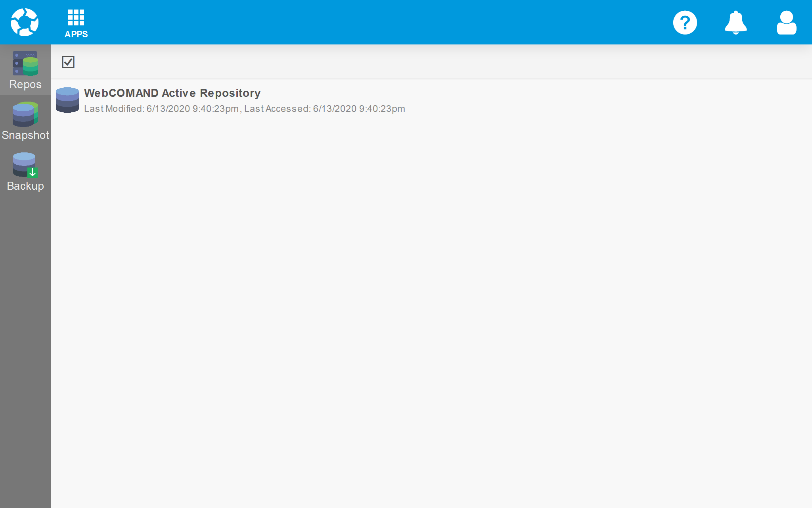The width and height of the screenshot is (812, 508).
Task: Select the Repos sidebar icon
Action: 25,63
